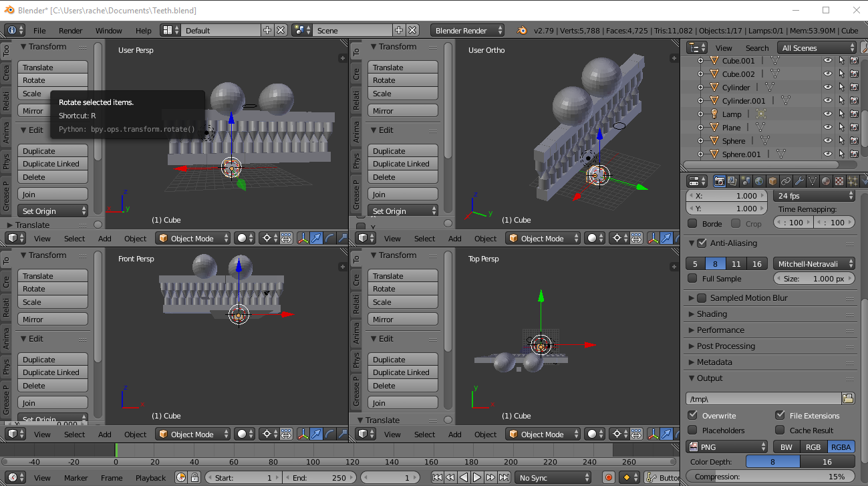868x486 pixels.
Task: Open the PNG file format dropdown
Action: pyautogui.click(x=727, y=447)
